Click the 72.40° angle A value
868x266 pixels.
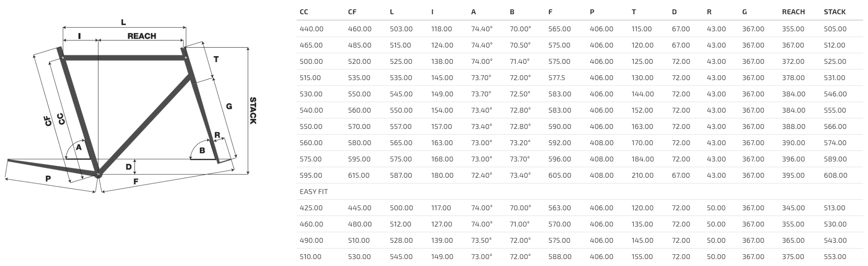click(x=482, y=175)
